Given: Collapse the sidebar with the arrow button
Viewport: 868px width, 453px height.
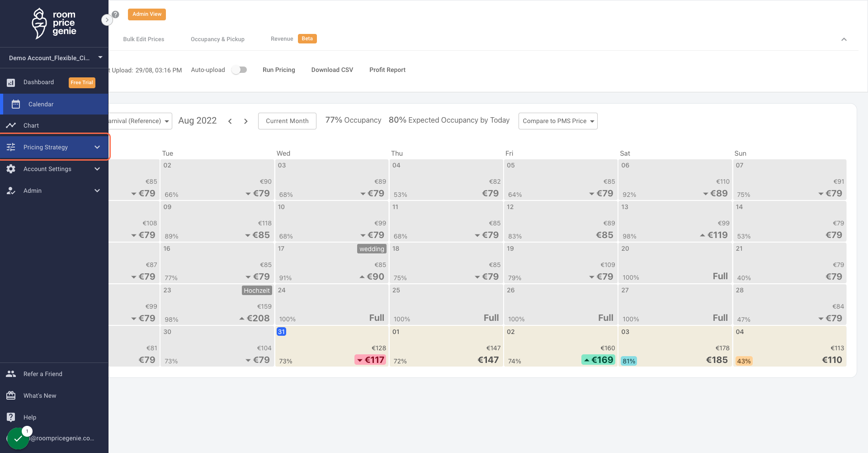Looking at the screenshot, I should tap(107, 20).
